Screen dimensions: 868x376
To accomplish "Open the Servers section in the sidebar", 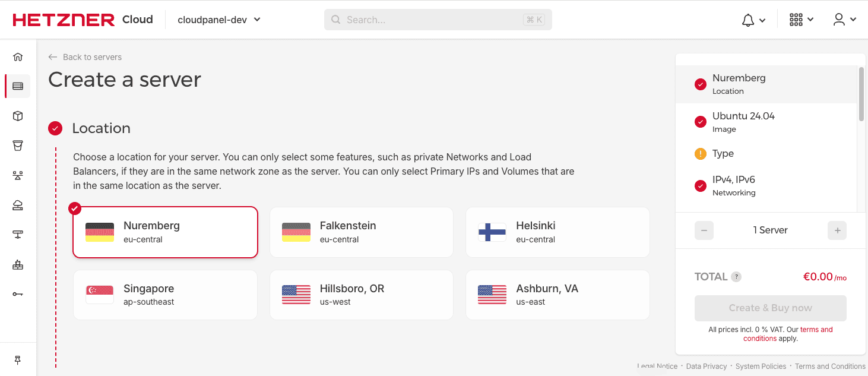I will pos(18,86).
